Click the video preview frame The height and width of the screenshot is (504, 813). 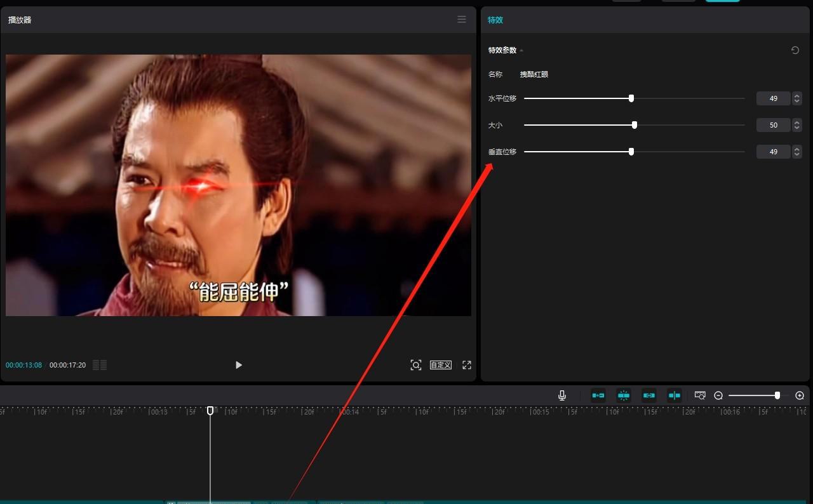coord(238,185)
